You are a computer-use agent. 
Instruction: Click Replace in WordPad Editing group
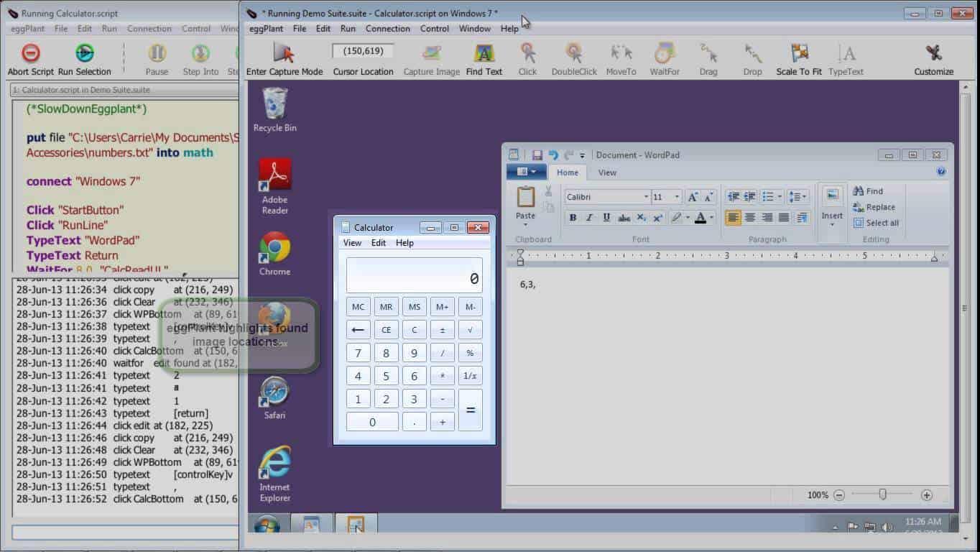(x=874, y=207)
